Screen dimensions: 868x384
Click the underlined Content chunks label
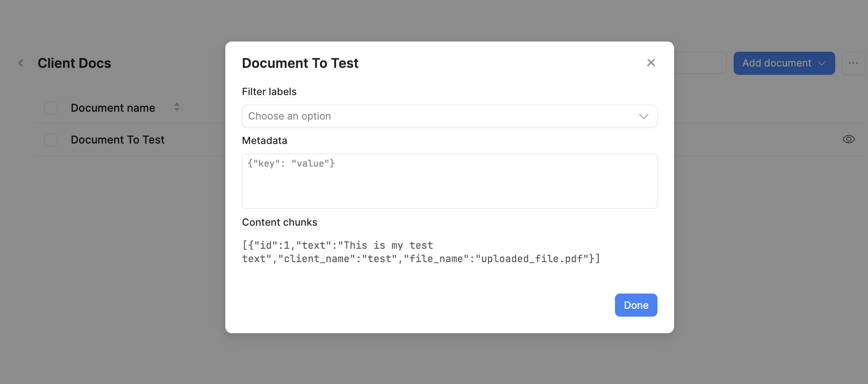click(x=279, y=222)
